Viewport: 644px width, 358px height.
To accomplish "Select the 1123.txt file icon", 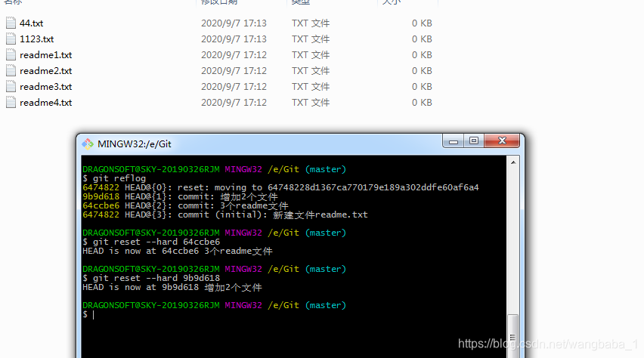I will (11, 39).
